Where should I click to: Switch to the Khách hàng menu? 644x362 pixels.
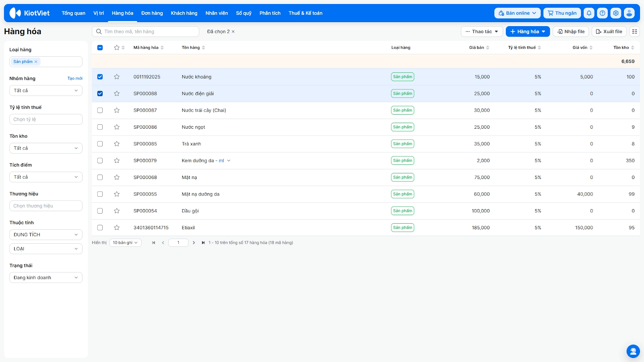pyautogui.click(x=184, y=13)
